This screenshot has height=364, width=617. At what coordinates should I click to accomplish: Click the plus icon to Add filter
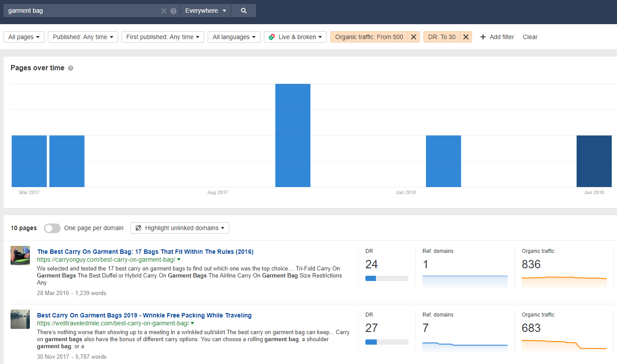[x=483, y=37]
